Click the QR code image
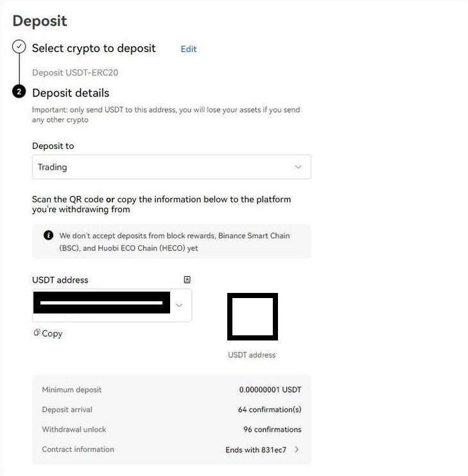Image resolution: width=468 pixels, height=476 pixels. tap(252, 316)
